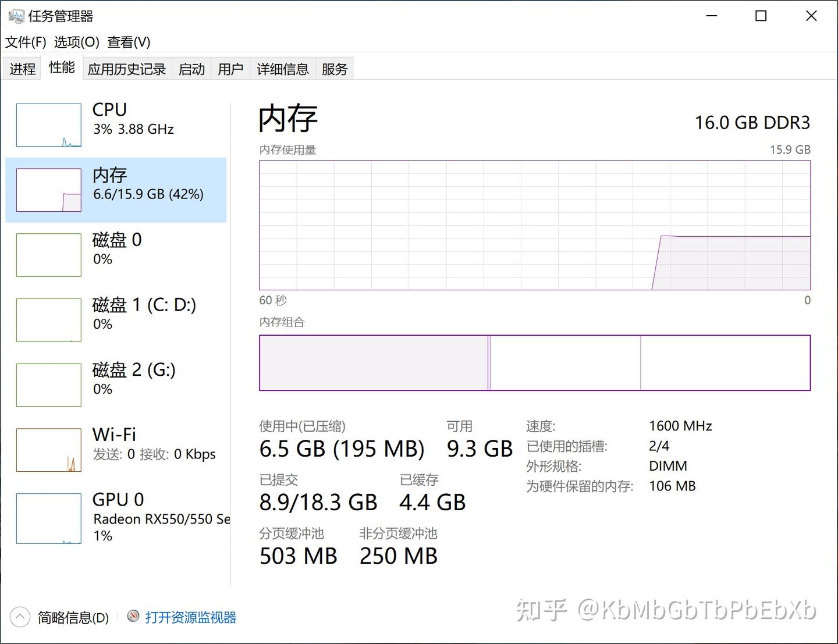
Task: Open the 选项(O) menu
Action: click(x=77, y=42)
